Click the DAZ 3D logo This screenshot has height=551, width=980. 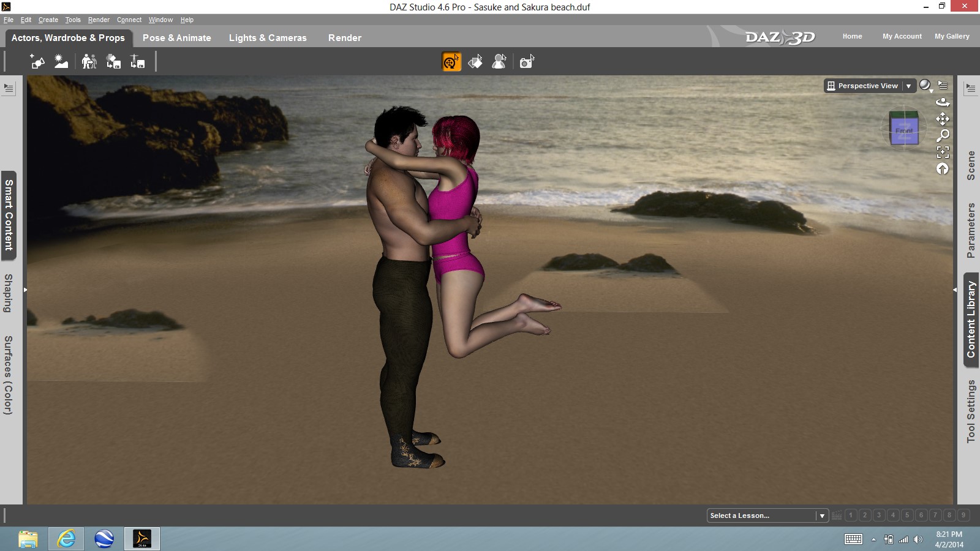point(780,37)
